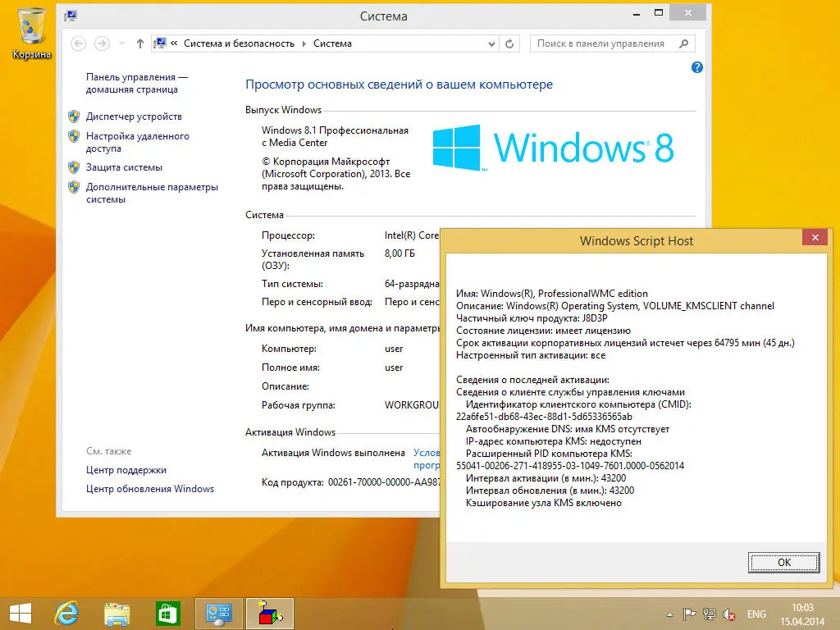Click the Back arrow in System window
Image resolution: width=840 pixels, height=630 pixels.
point(78,43)
